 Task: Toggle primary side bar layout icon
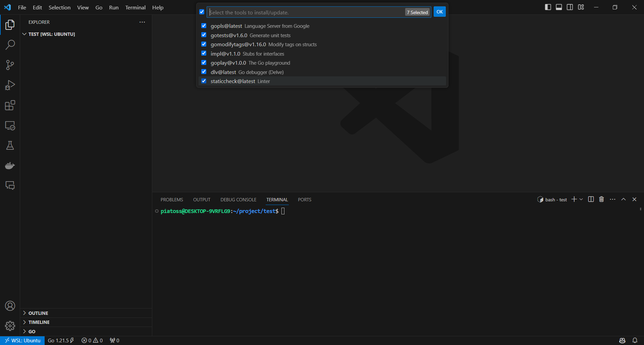pos(548,7)
